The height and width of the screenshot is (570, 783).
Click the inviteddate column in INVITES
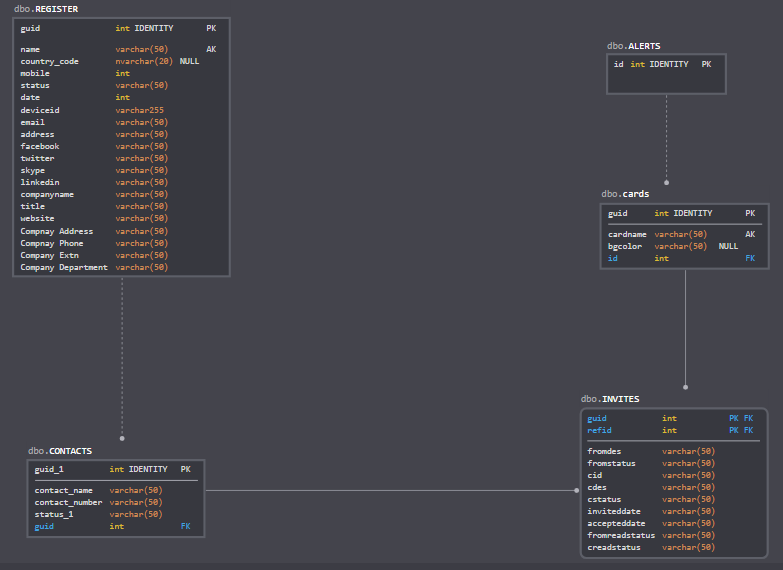click(616, 511)
